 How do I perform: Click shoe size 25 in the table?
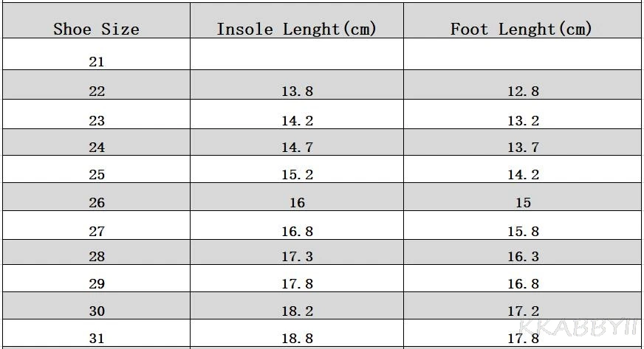pos(97,175)
